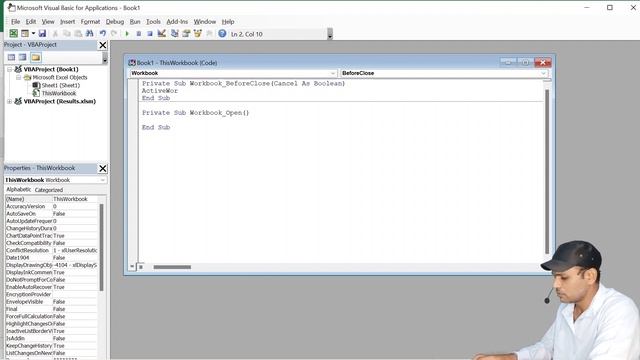
Task: Click the Properties list vertical scrollbar
Action: (102, 247)
